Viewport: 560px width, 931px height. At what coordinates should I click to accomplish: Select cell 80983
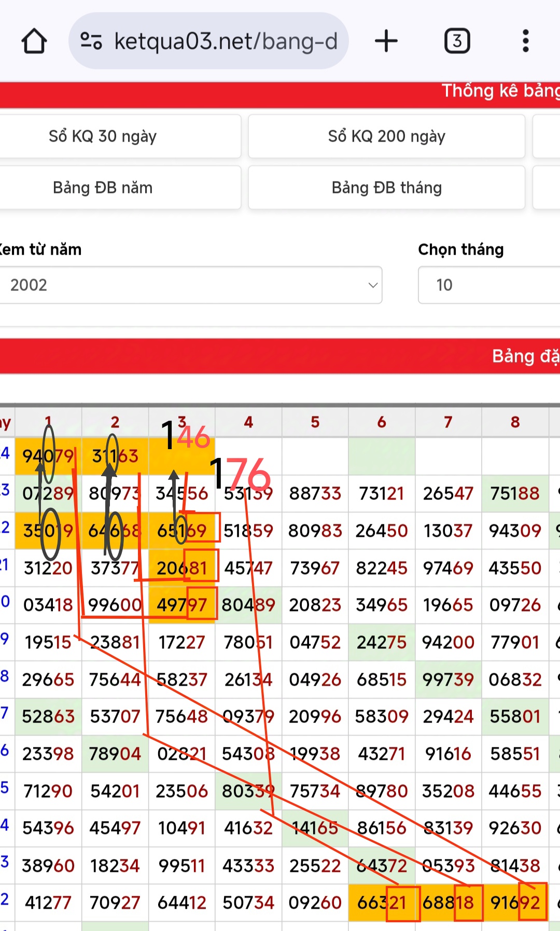tap(315, 531)
